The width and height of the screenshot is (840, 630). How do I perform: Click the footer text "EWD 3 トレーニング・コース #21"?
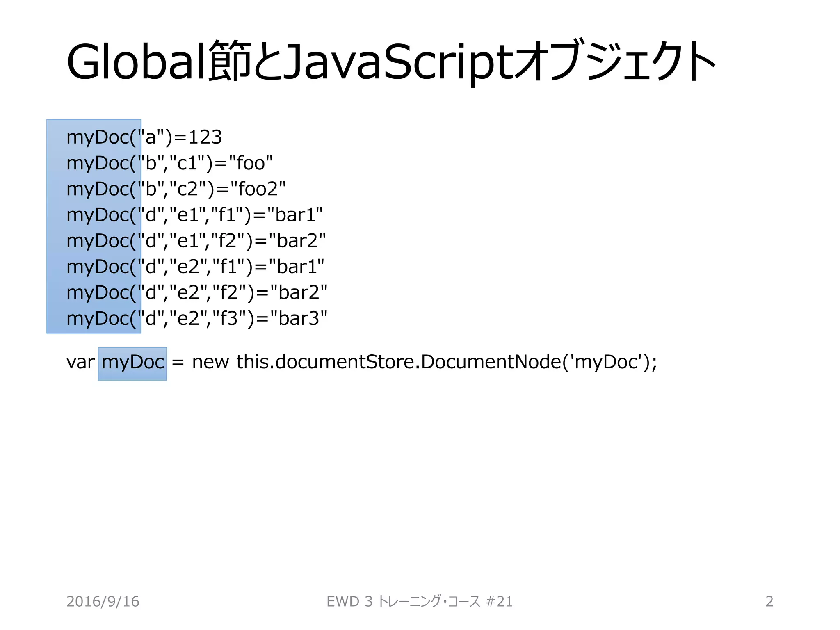(420, 601)
